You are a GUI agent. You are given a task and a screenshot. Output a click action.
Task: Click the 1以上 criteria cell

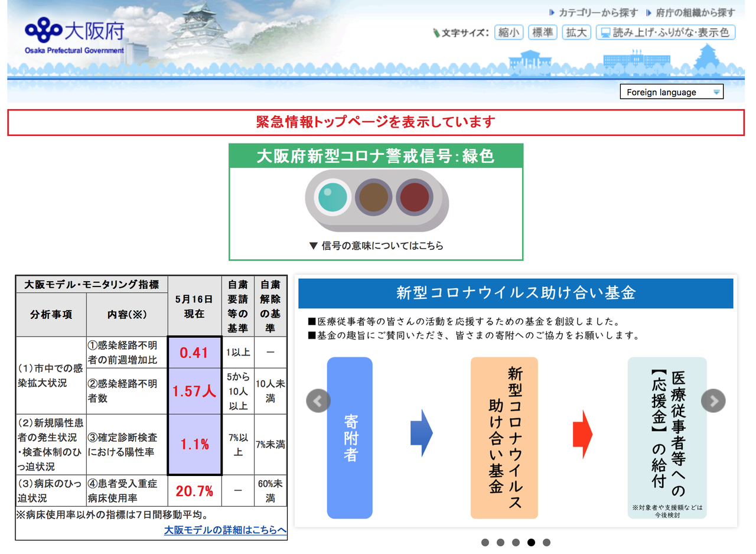pos(238,353)
